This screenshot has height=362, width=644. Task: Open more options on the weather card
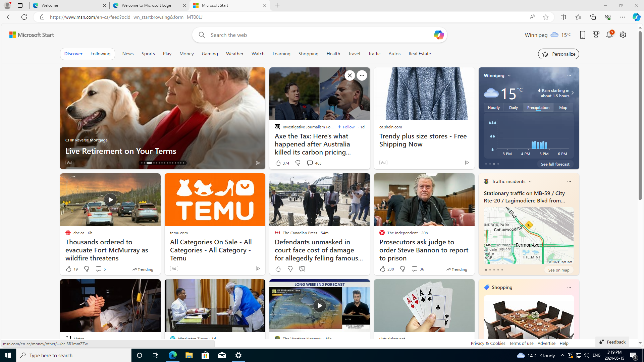[x=569, y=76]
